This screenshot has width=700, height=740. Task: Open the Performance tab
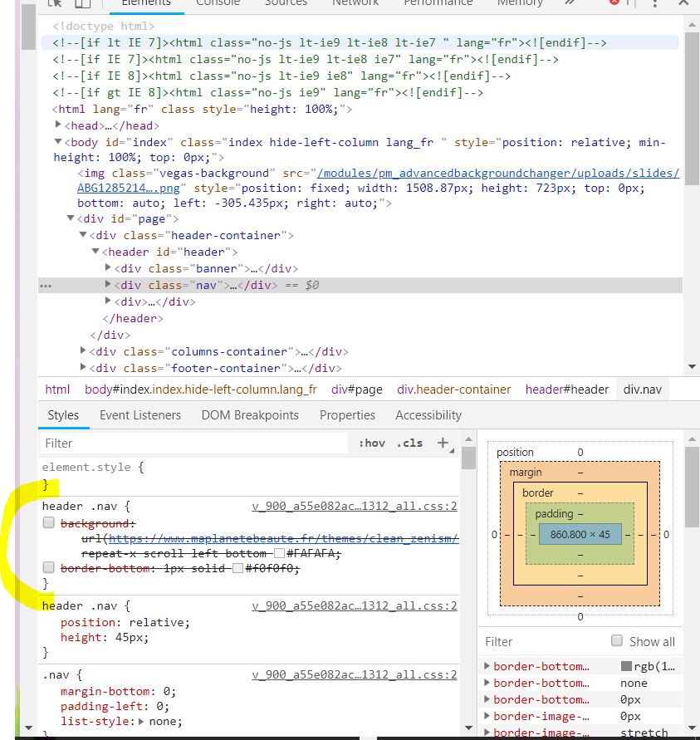438,3
